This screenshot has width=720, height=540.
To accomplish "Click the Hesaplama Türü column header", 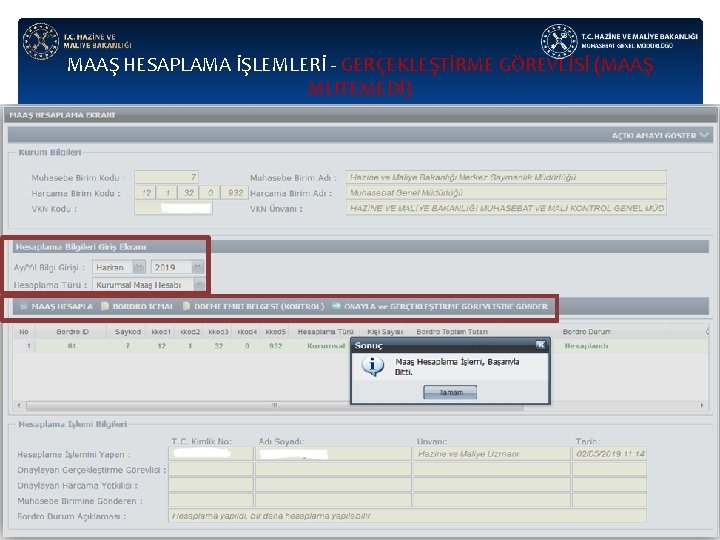I will pyautogui.click(x=326, y=332).
